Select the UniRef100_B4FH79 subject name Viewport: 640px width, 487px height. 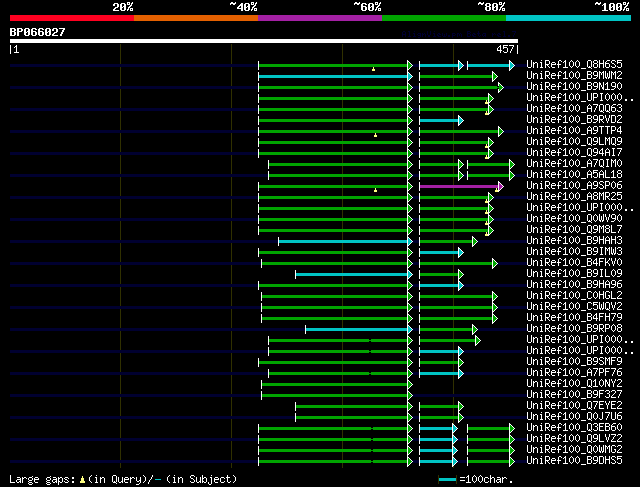click(574, 318)
